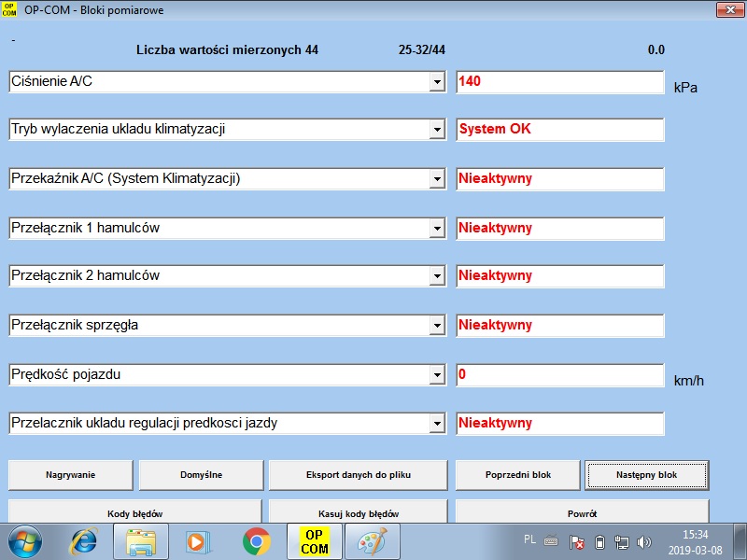The height and width of the screenshot is (560, 747).
Task: Open the Windows Start menu
Action: tap(25, 541)
